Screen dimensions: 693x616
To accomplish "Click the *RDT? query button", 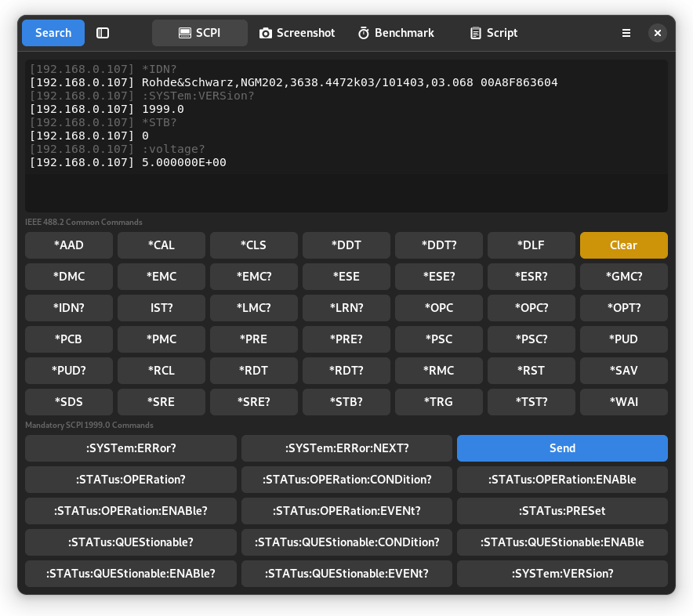I will (x=346, y=371).
